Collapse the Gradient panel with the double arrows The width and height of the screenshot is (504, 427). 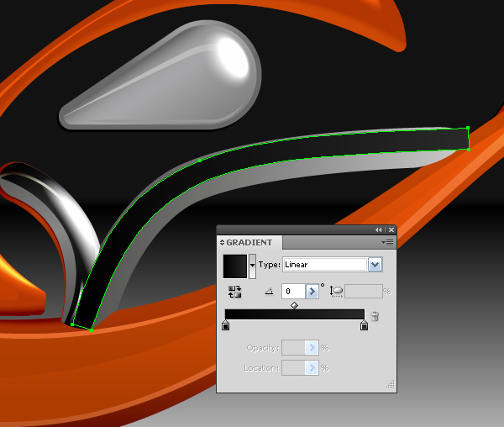(378, 230)
